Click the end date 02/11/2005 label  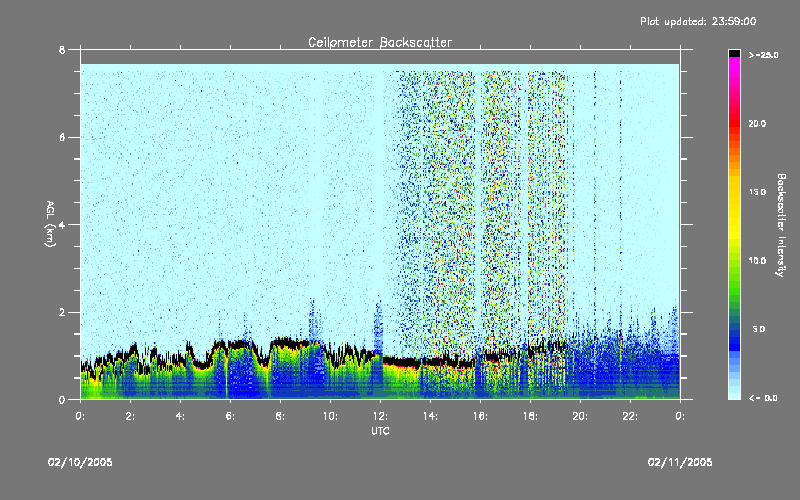[680, 462]
